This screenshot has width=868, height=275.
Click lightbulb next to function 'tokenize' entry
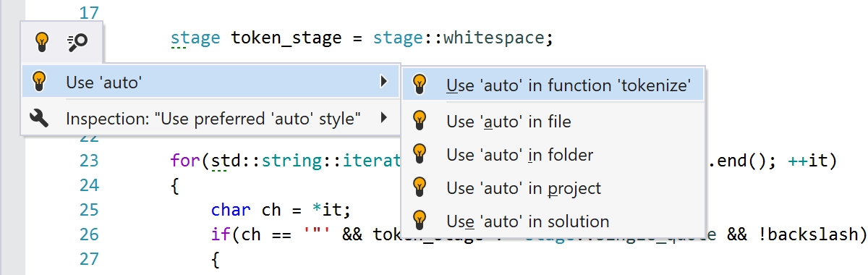pos(419,84)
